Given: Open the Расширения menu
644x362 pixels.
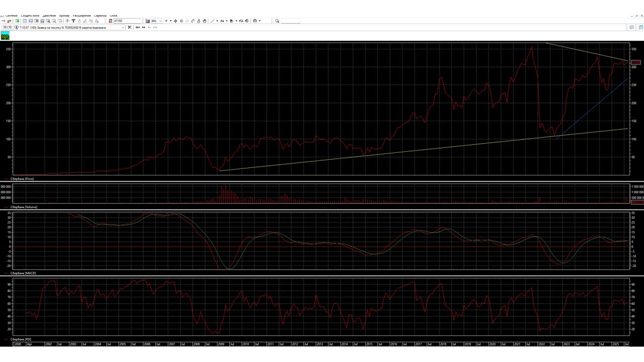Looking at the screenshot, I should [82, 16].
